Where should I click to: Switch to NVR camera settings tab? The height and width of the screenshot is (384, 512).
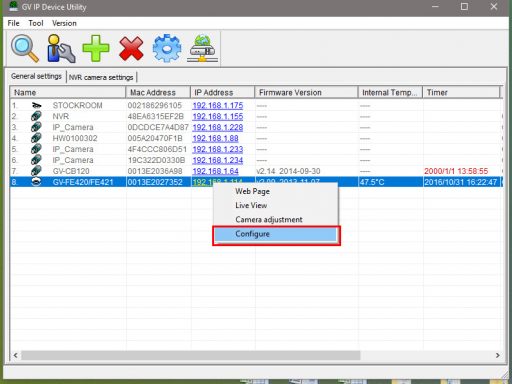pos(101,77)
